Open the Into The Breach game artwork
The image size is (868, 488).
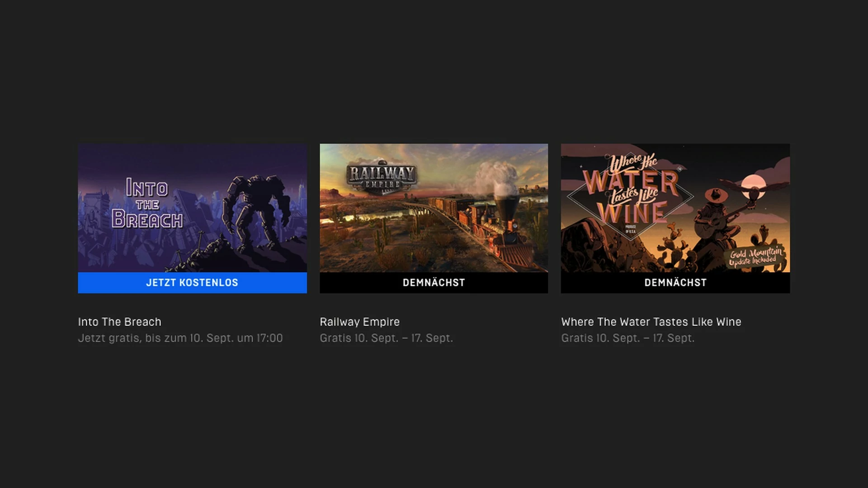pos(192,208)
